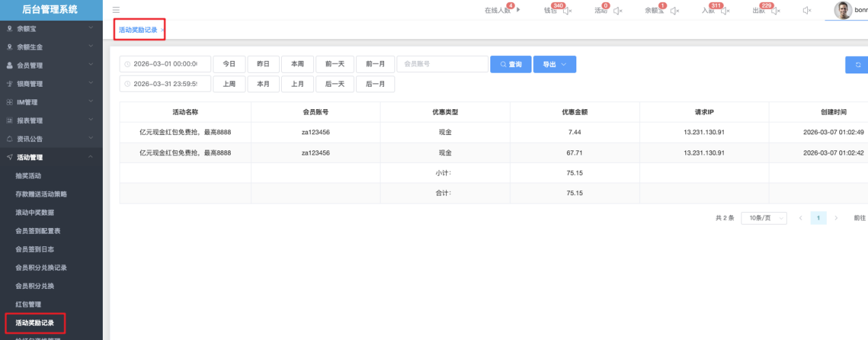The height and width of the screenshot is (340, 868).
Task: Click the next page arrow in pagination
Action: [836, 218]
